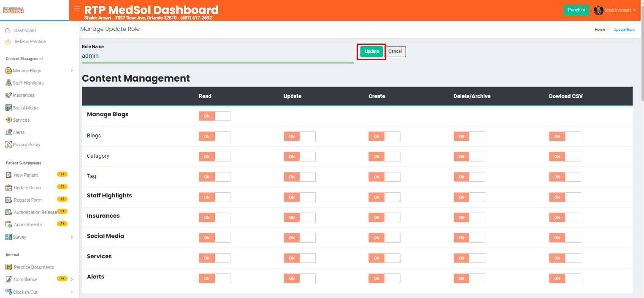Toggle Services Create permission switch
The width and height of the screenshot is (644, 298).
point(384,258)
